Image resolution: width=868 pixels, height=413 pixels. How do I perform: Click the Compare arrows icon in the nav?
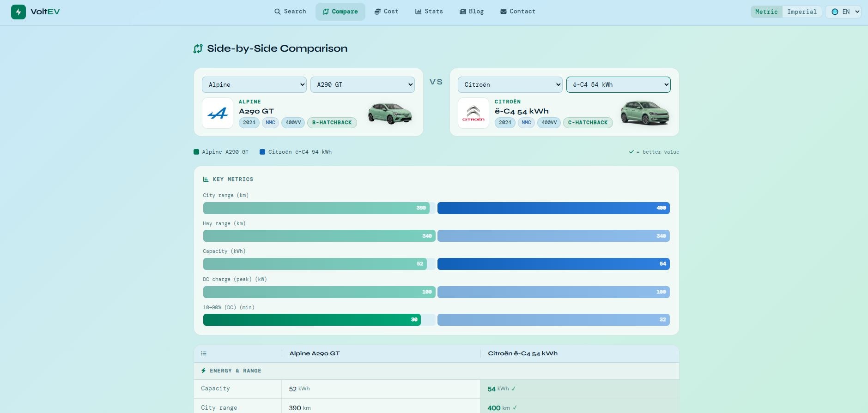326,12
